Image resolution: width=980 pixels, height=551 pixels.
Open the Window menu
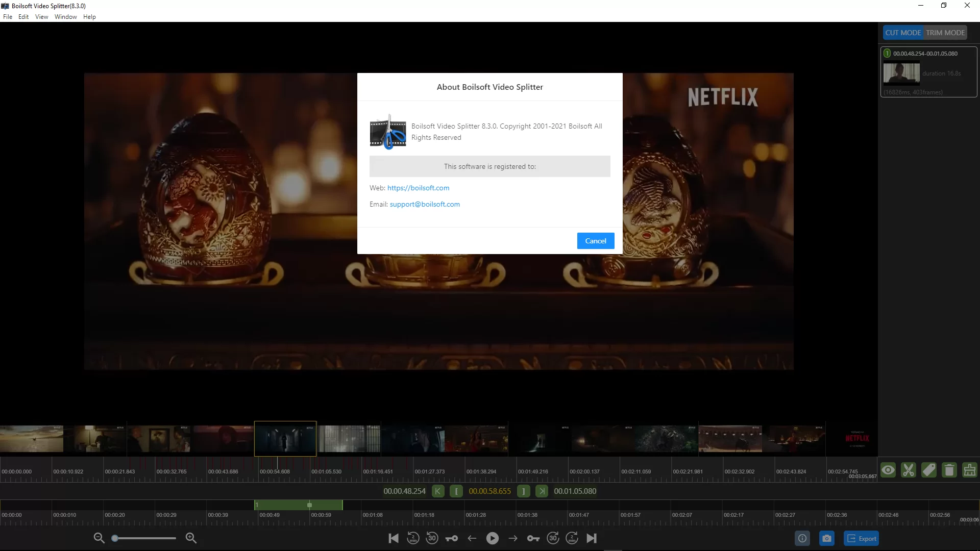[66, 17]
